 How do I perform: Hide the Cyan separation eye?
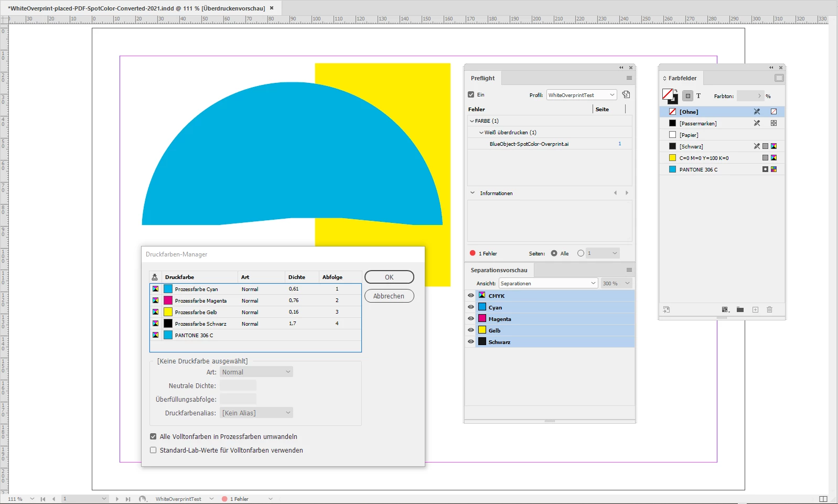tap(471, 307)
